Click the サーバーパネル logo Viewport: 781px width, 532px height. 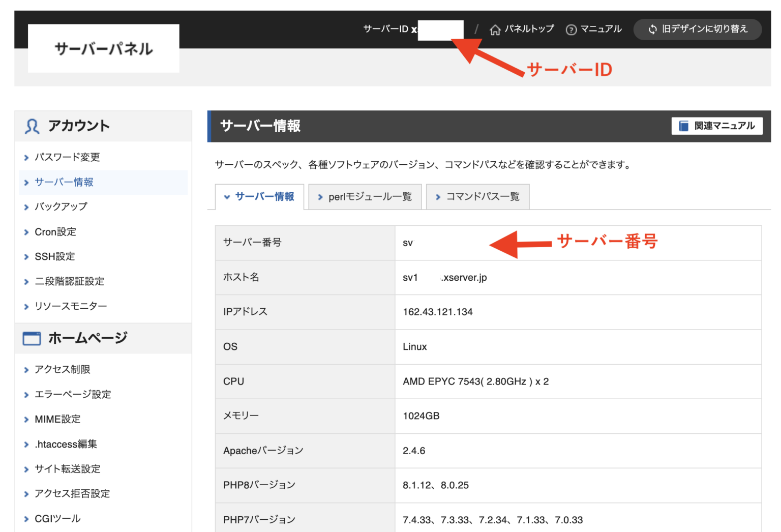tap(103, 48)
